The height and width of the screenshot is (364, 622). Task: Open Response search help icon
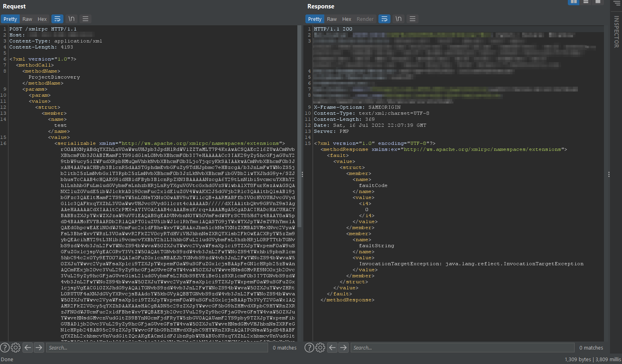(309, 348)
